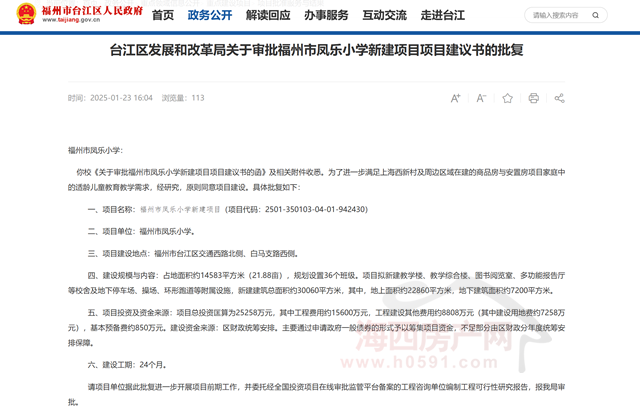
Task: Print the article using the printer icon
Action: tap(534, 98)
